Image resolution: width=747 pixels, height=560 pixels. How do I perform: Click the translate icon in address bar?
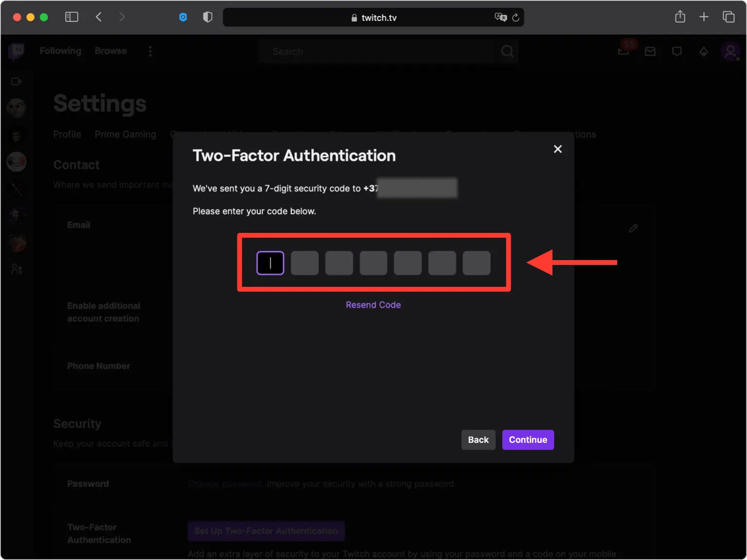[x=500, y=17]
